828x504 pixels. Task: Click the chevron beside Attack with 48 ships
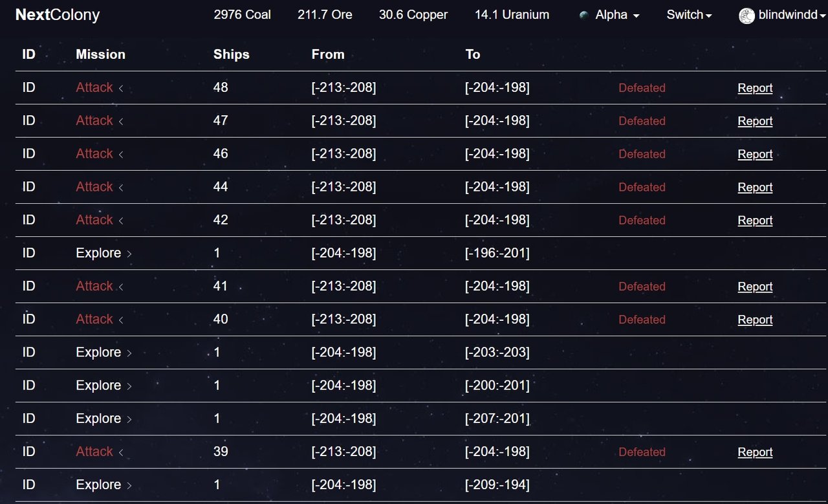pos(121,88)
